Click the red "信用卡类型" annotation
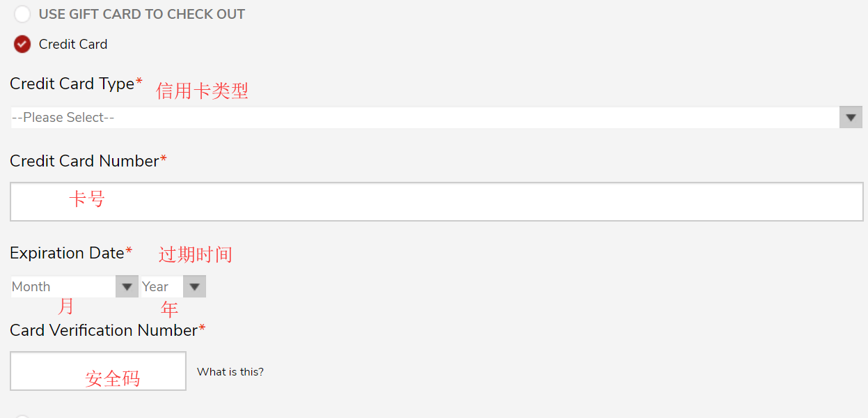 pos(202,91)
